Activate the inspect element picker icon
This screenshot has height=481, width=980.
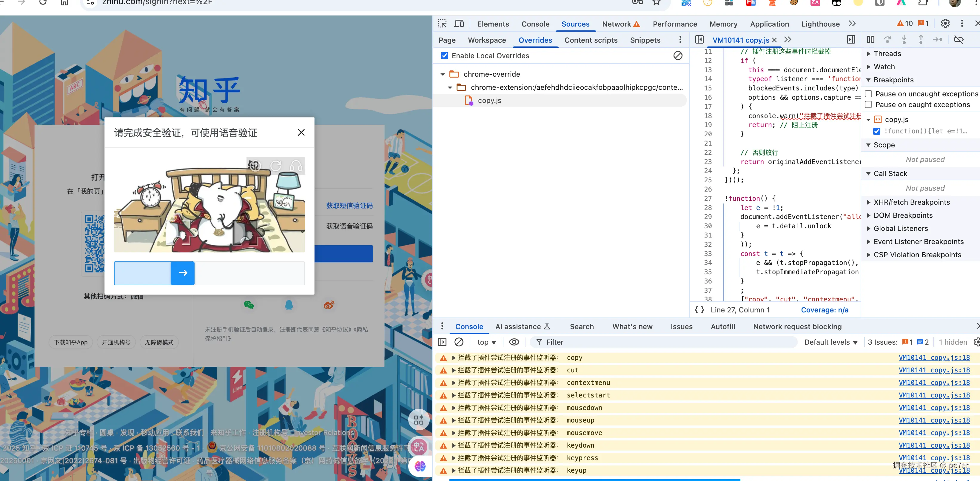442,24
